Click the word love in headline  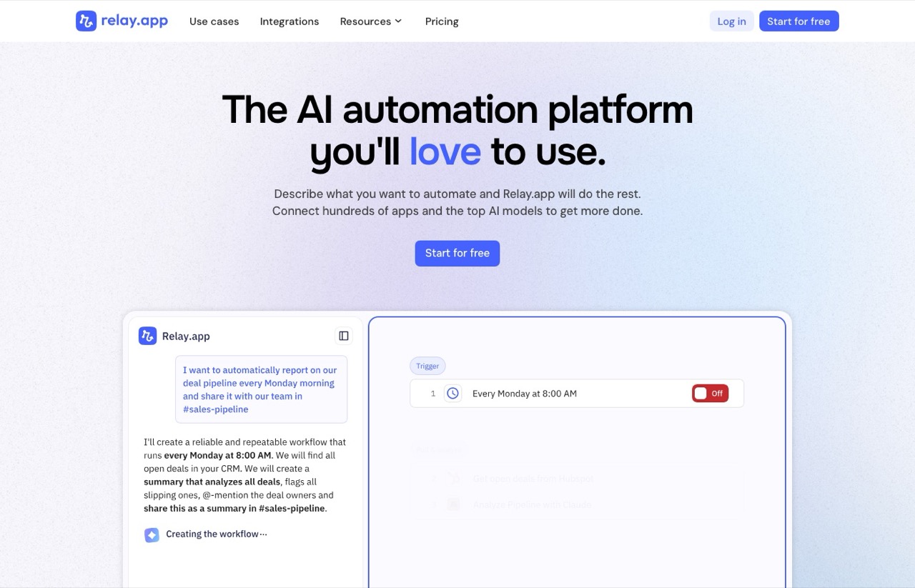(445, 151)
